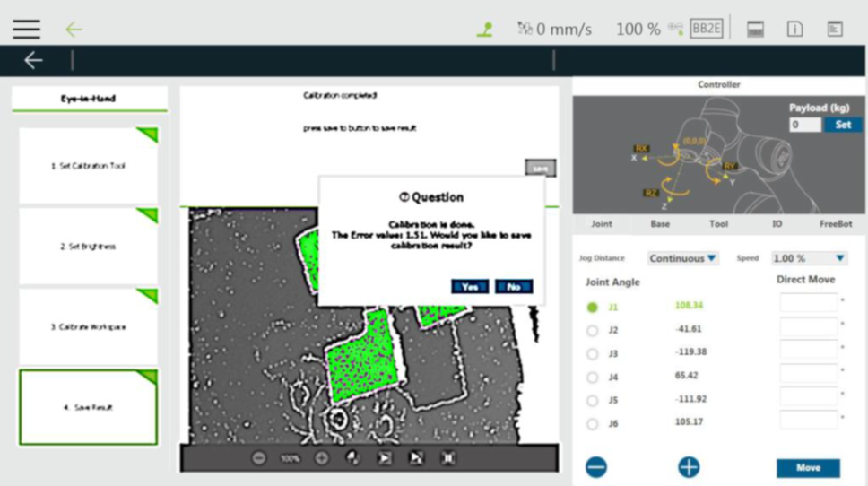Switch to the Base tab
868x486 pixels.
point(660,223)
